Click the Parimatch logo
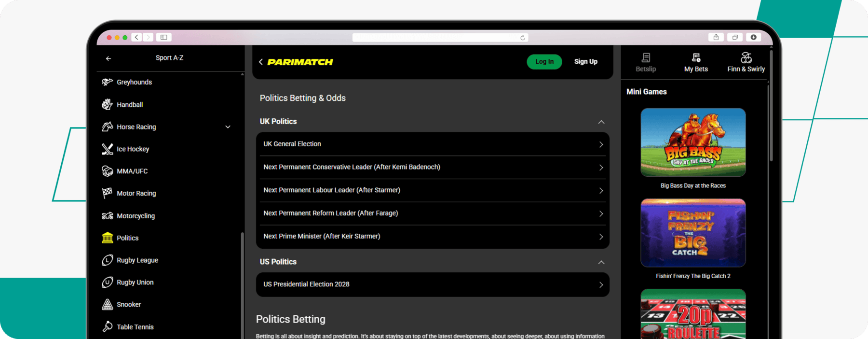The image size is (868, 339). [300, 62]
